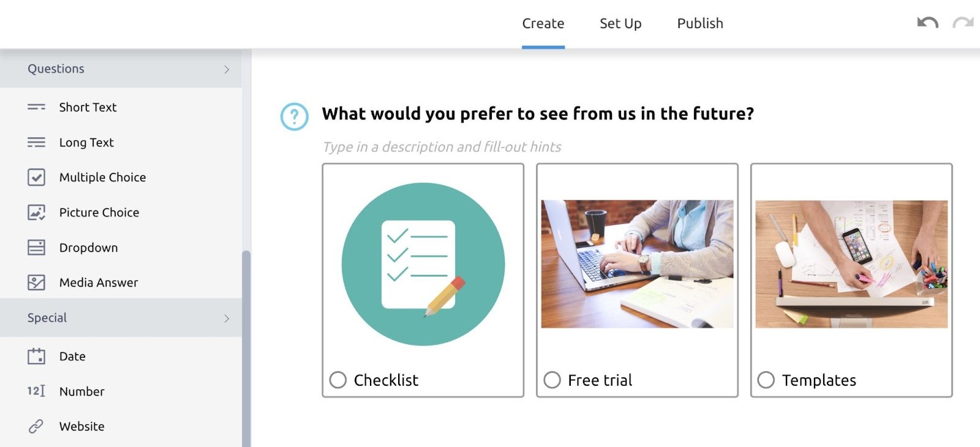Select the Date calendar icon
The height and width of the screenshot is (447, 980).
36,356
